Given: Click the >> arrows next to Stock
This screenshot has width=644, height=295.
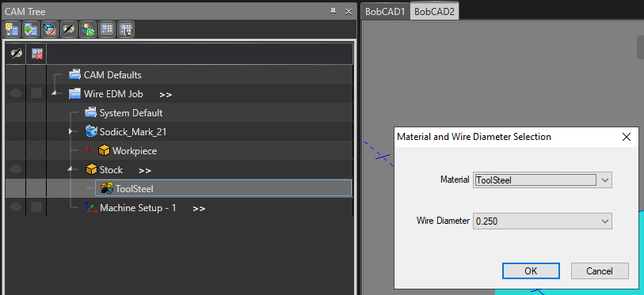Looking at the screenshot, I should point(145,170).
